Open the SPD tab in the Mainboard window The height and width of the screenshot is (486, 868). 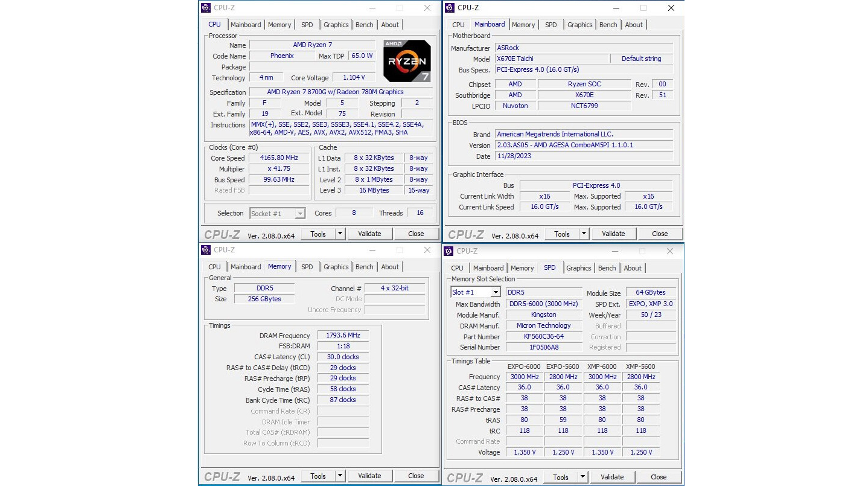551,25
